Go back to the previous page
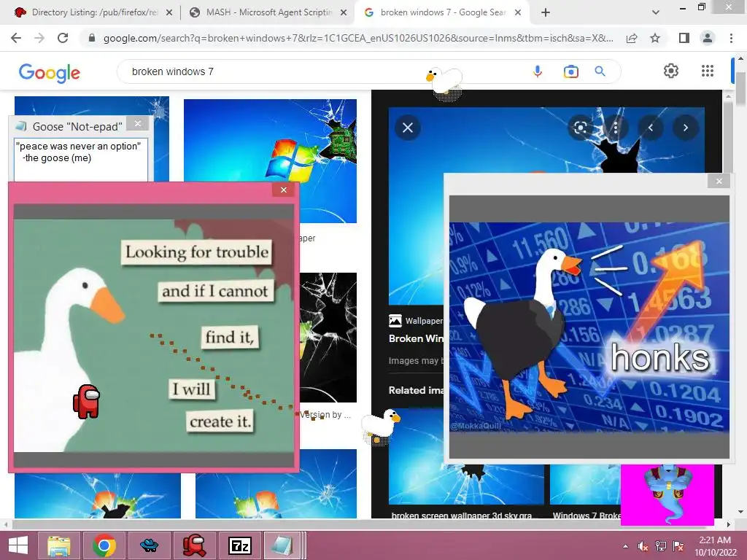747x560 pixels. 16,38
